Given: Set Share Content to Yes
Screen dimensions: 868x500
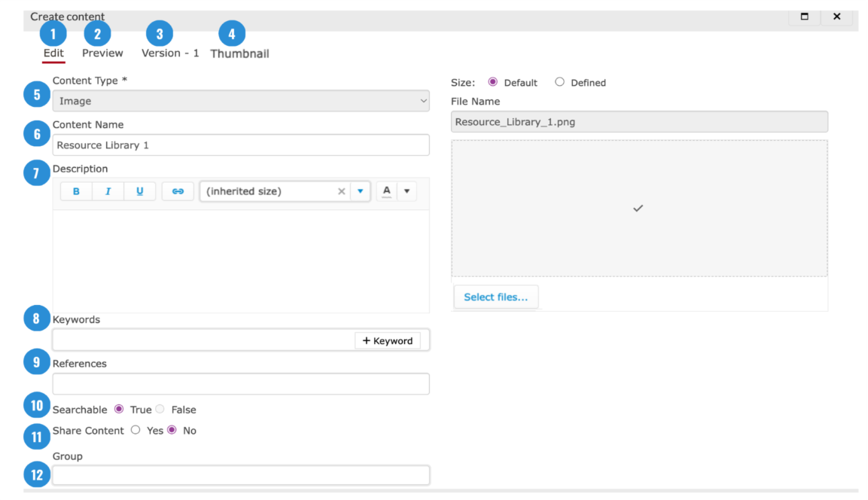Looking at the screenshot, I should [x=136, y=430].
